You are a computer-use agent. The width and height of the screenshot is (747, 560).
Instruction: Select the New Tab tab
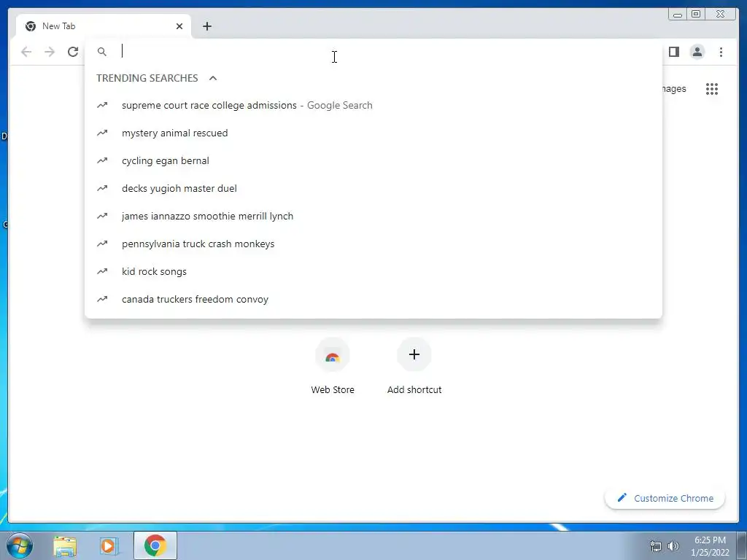click(x=104, y=26)
